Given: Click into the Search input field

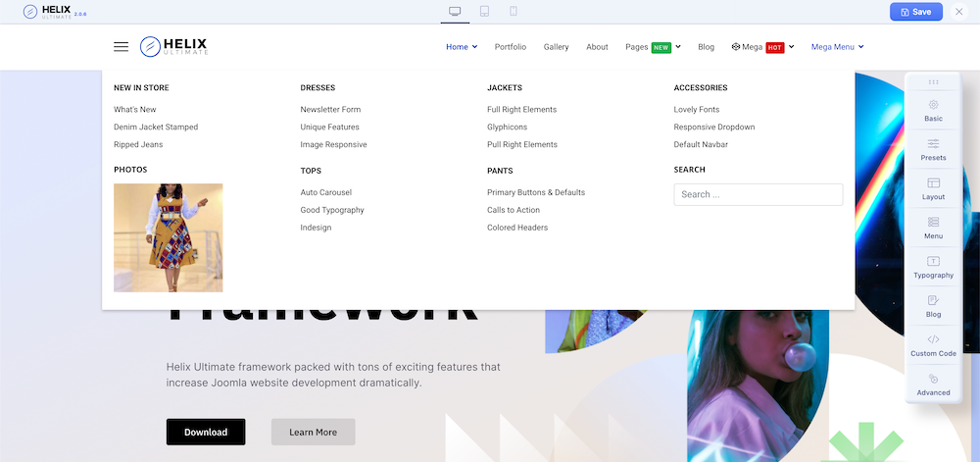Looking at the screenshot, I should (x=759, y=194).
